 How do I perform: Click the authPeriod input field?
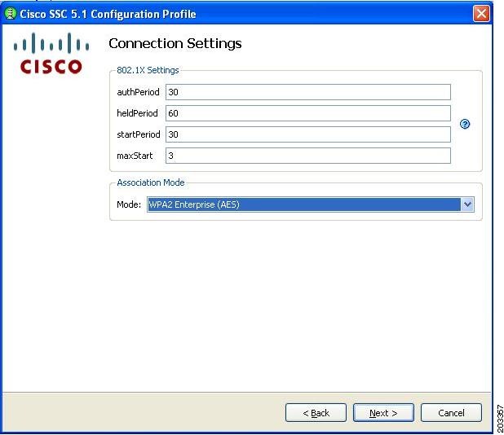pos(308,92)
